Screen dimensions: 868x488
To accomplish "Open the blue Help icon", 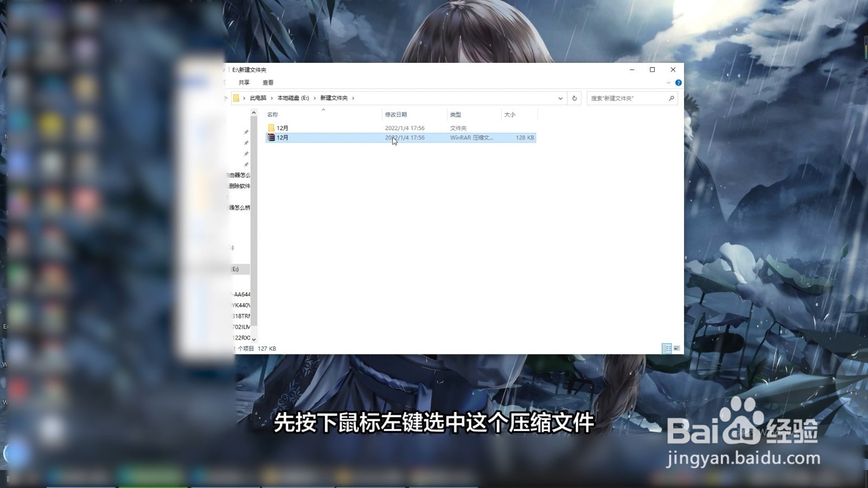I will pos(678,83).
